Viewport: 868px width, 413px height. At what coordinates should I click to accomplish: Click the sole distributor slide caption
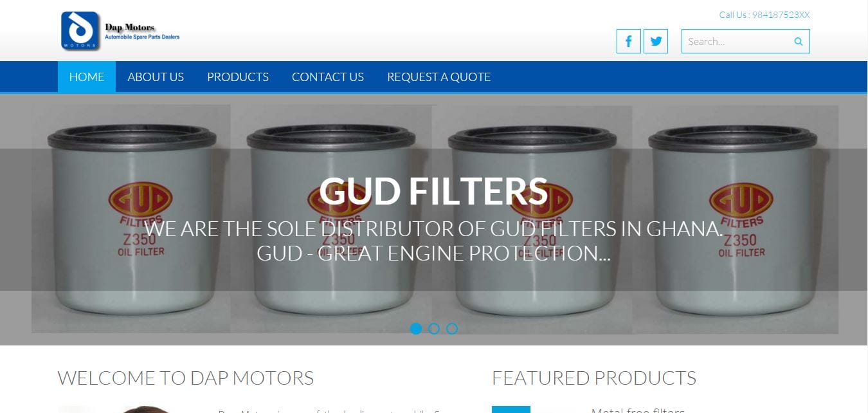tap(433, 241)
